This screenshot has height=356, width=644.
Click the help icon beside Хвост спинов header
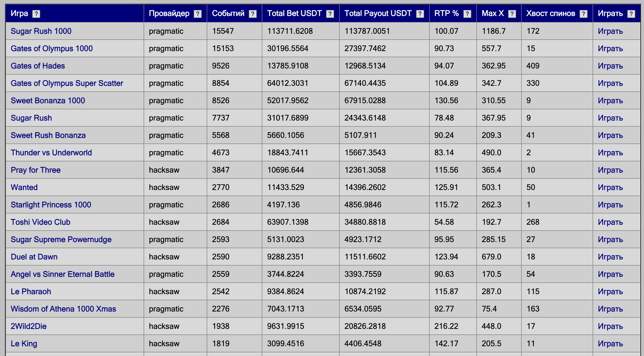(583, 14)
